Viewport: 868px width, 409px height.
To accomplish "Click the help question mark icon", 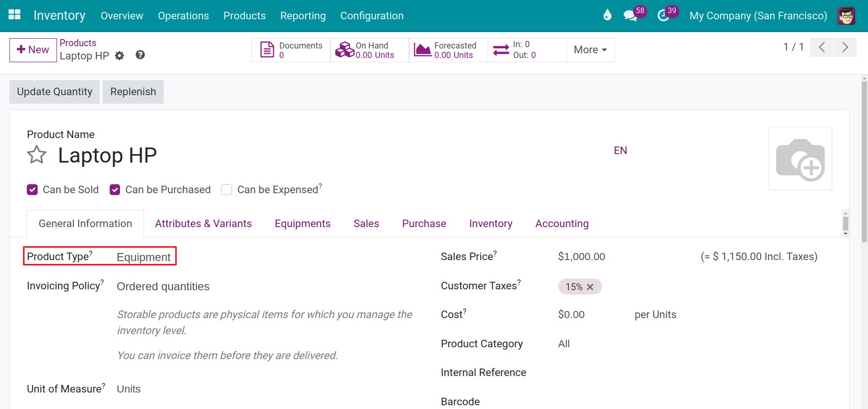I will click(x=140, y=55).
